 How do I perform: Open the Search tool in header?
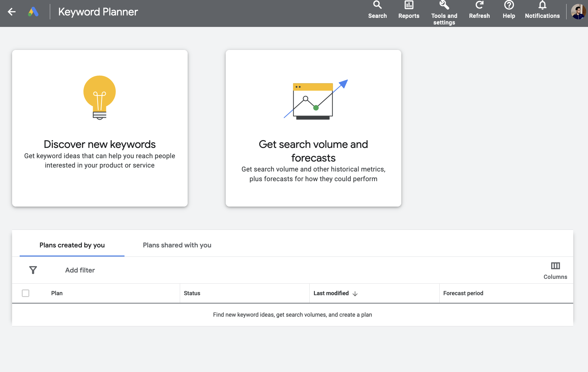point(377,10)
